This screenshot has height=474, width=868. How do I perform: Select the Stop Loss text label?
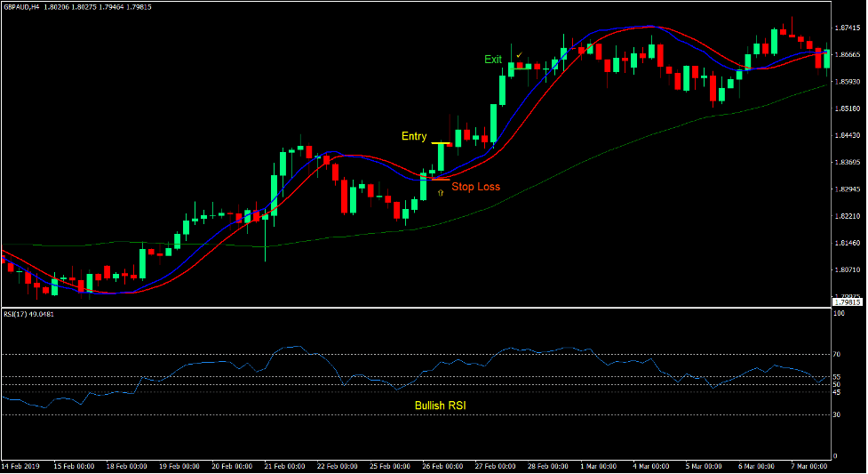point(475,187)
